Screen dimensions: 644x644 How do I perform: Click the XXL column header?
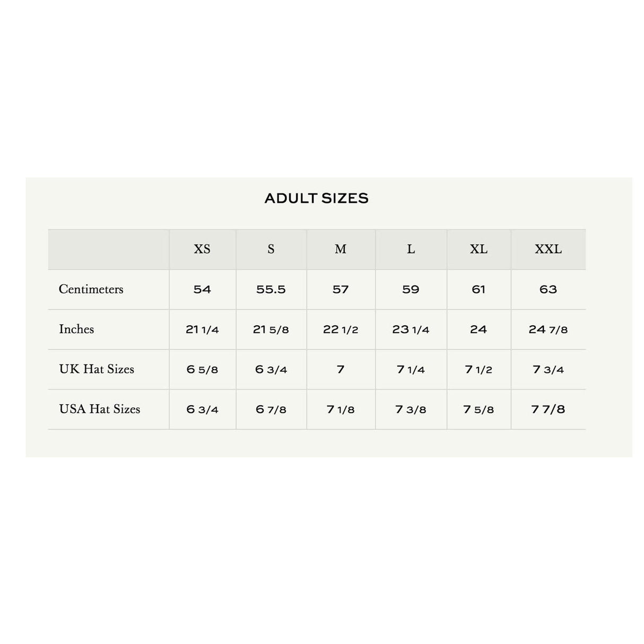pyautogui.click(x=548, y=249)
